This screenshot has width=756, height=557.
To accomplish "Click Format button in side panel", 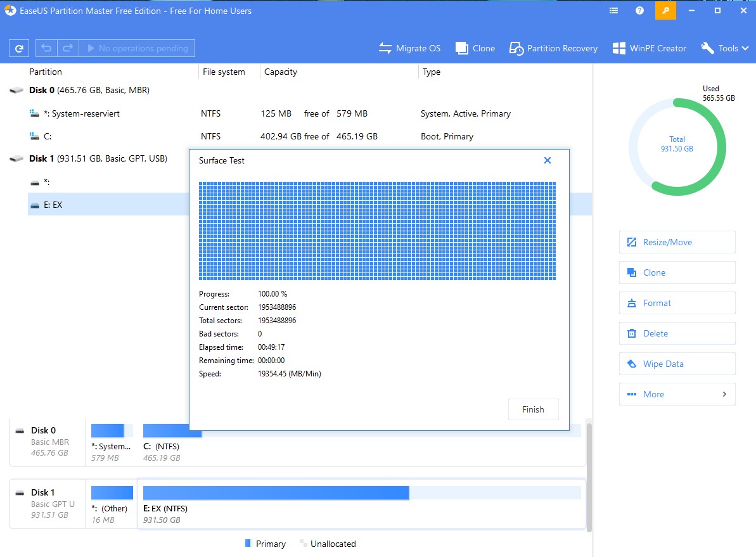I will pos(677,303).
